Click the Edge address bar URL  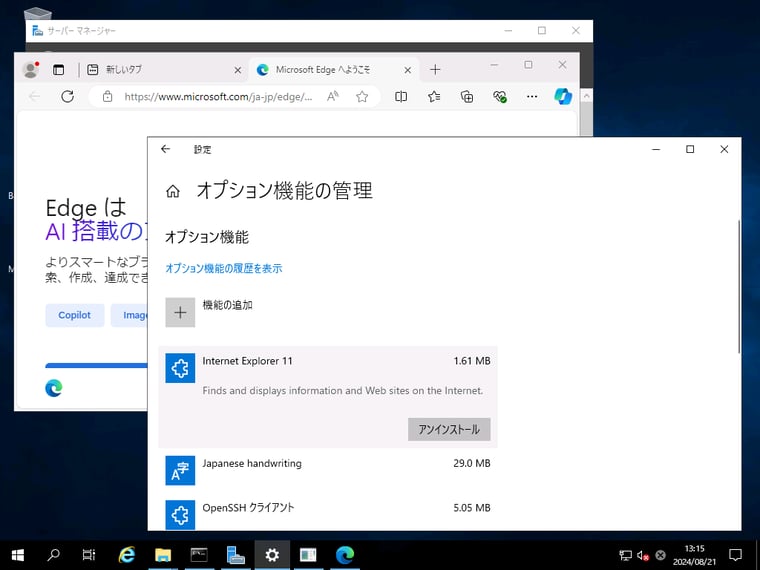(x=218, y=97)
